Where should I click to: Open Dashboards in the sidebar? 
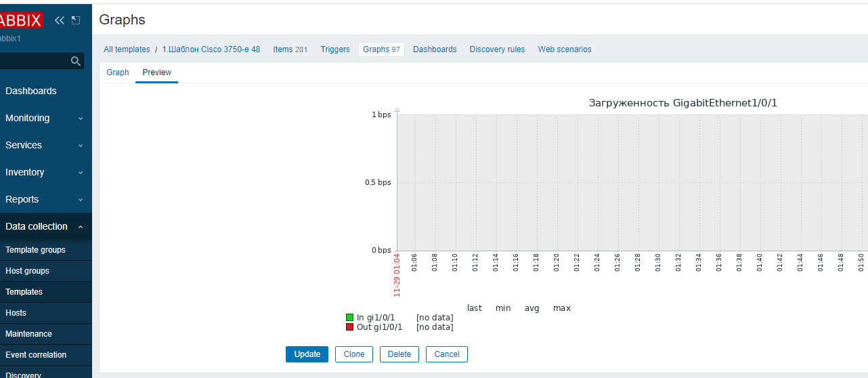coord(30,91)
